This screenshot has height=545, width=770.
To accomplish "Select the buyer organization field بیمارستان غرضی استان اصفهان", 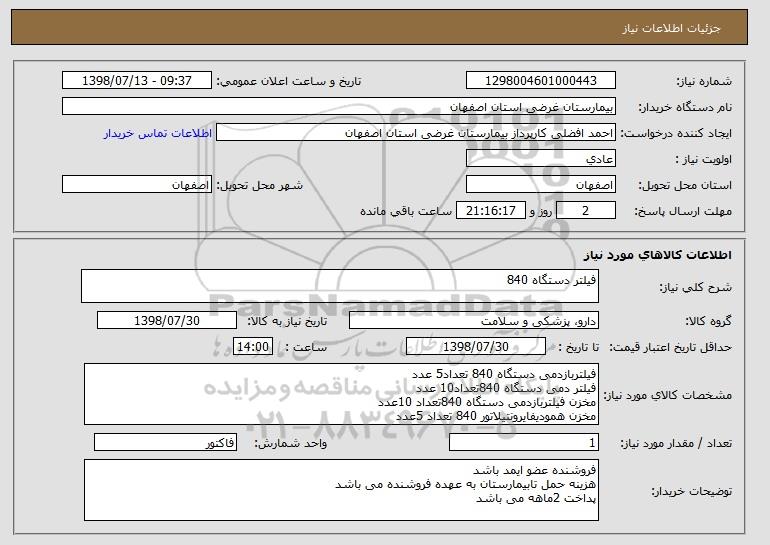I will click(339, 107).
